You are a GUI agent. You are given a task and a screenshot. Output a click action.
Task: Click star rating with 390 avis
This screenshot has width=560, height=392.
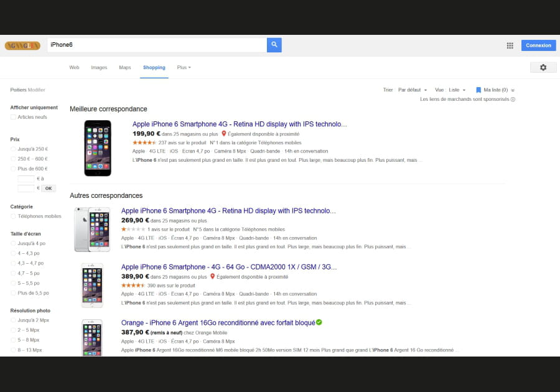coord(133,285)
